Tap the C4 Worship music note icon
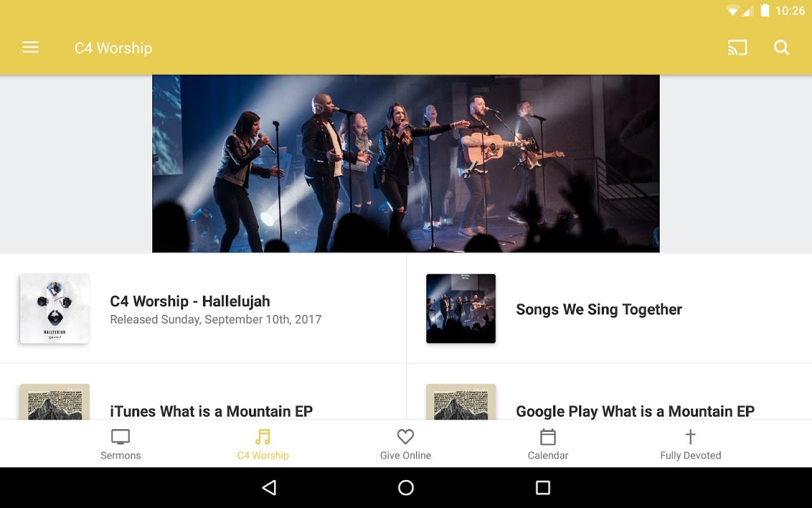This screenshot has height=508, width=812. (x=263, y=437)
